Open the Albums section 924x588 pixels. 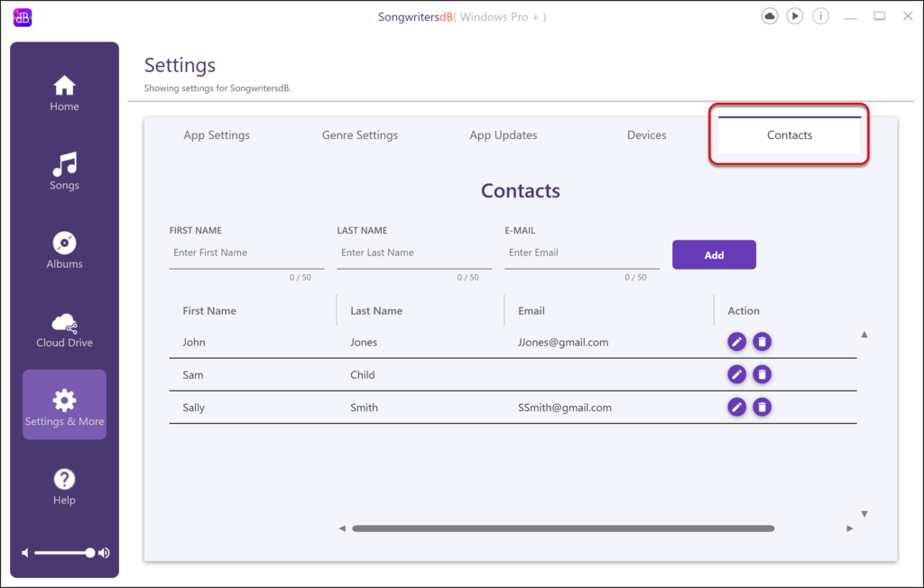click(64, 251)
